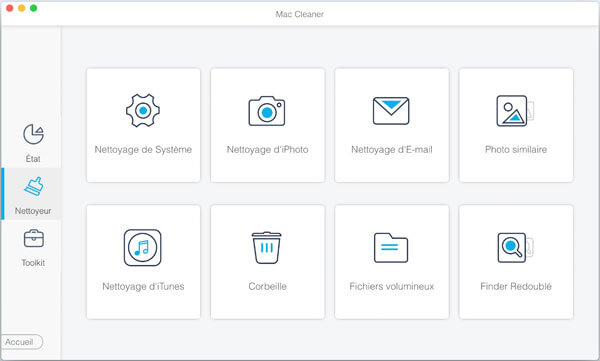Click the magnifier icon for duplicate finder

515,248
